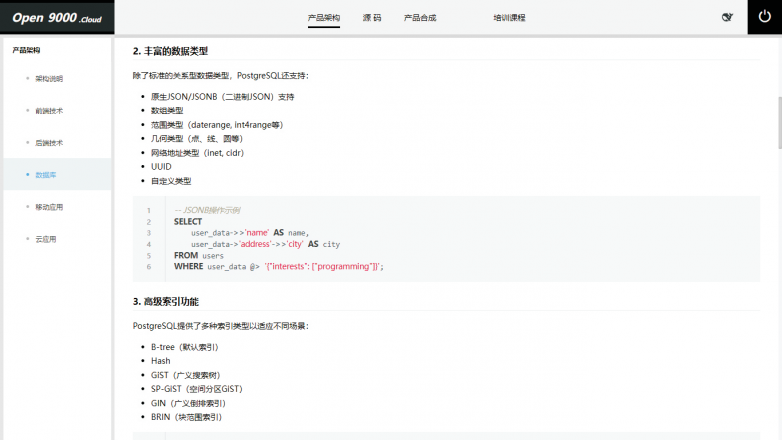Select the highlighted 数据库 sidebar item
The image size is (782, 440).
pyautogui.click(x=46, y=174)
